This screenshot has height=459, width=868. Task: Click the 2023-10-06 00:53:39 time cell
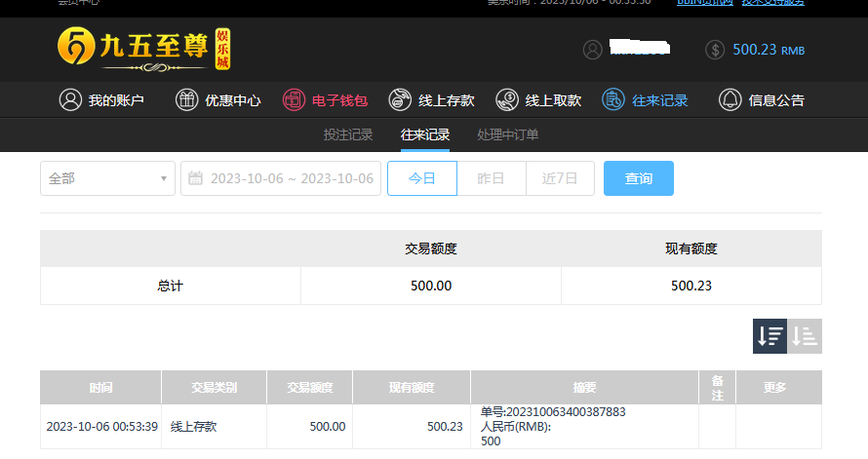(101, 427)
